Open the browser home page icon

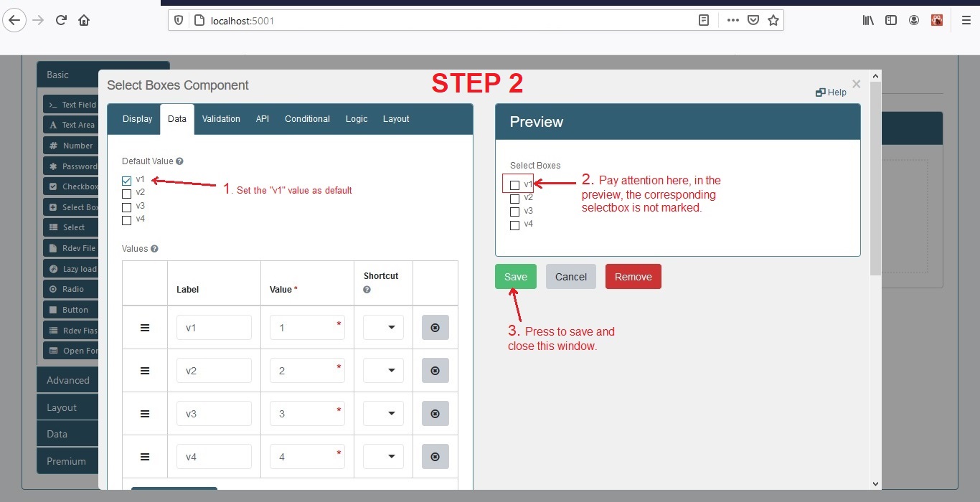coord(84,20)
